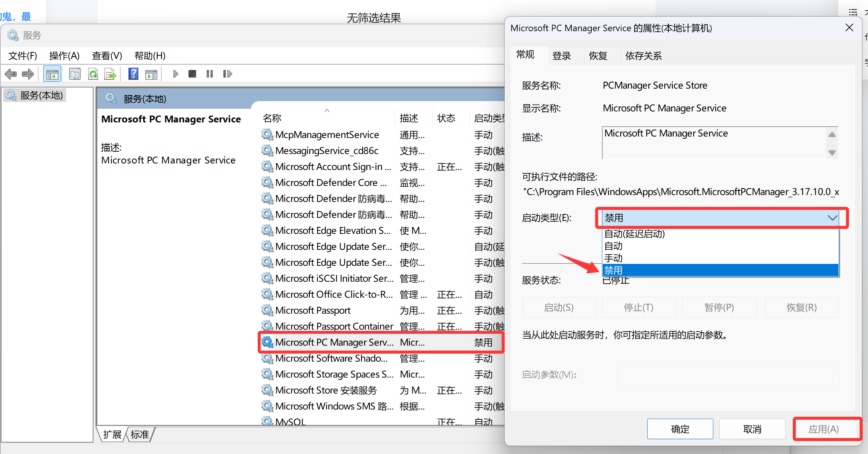
Task: Click the Properties toolbar icon
Action: coord(75,74)
